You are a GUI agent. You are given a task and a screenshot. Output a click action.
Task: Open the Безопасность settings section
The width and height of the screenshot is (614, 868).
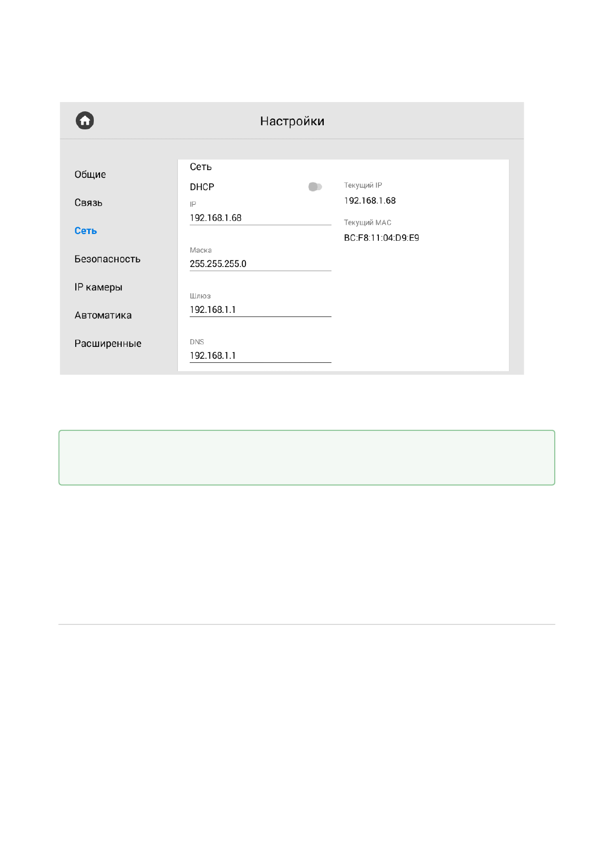(x=107, y=259)
